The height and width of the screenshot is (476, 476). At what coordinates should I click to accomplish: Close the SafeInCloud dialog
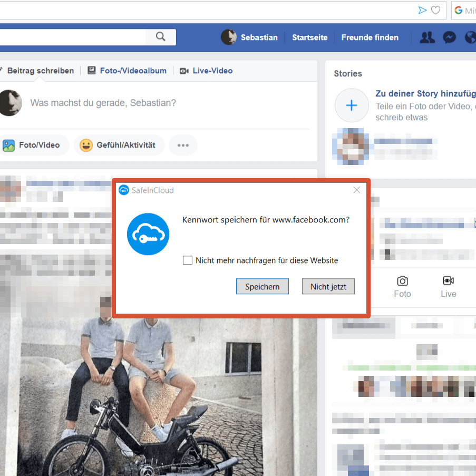pos(357,190)
